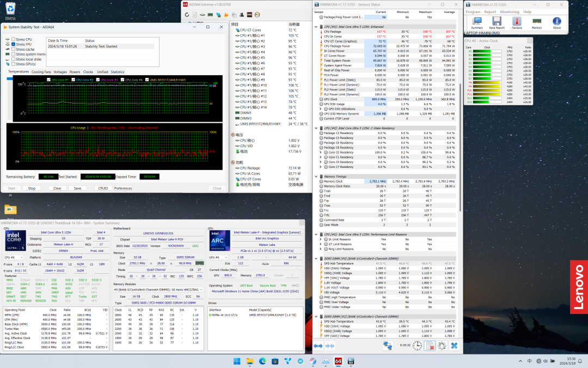Enable the Stress system memory checkbox
This screenshot has width=588, height=368.
tap(14, 54)
